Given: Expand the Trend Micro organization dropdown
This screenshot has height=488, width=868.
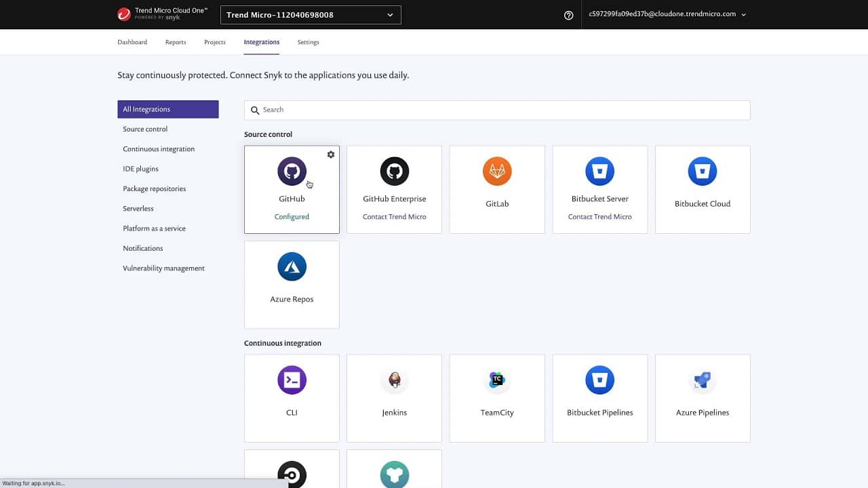Looking at the screenshot, I should tap(311, 15).
